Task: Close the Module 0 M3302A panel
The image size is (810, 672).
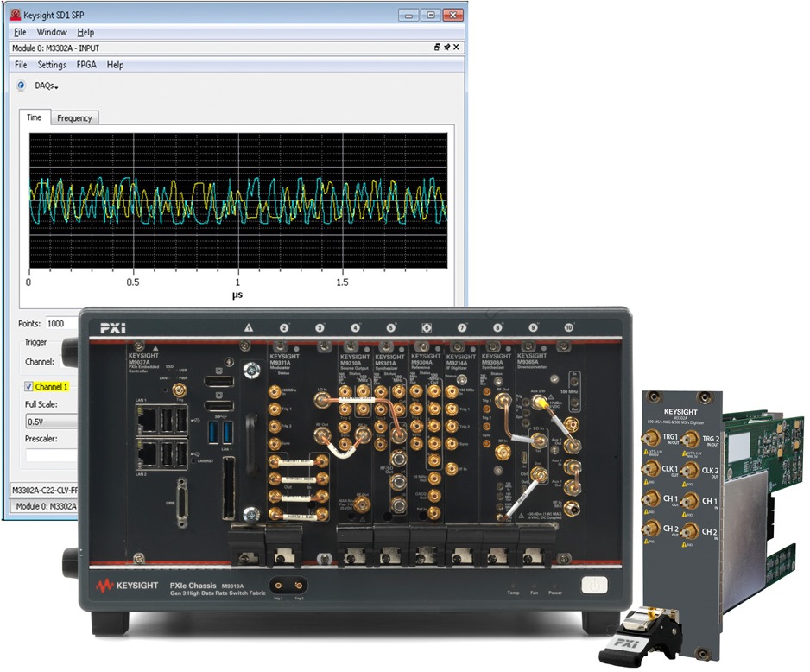Action: click(x=457, y=48)
